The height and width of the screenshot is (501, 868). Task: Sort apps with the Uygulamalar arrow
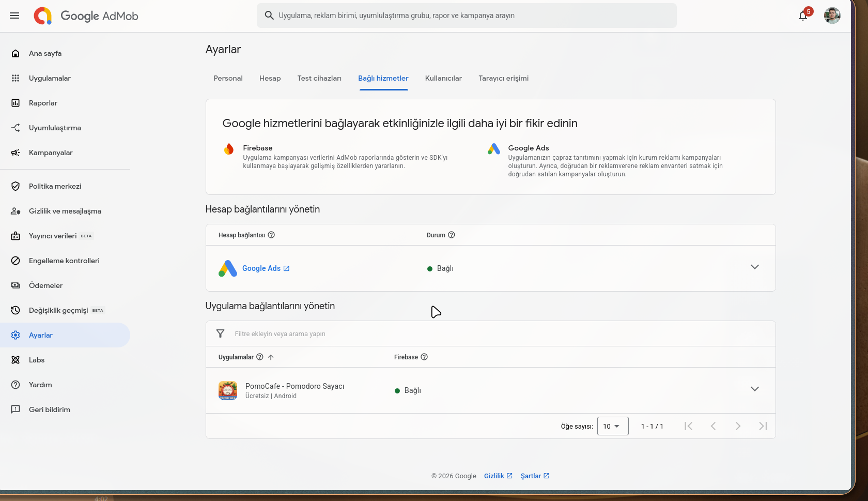(x=271, y=357)
